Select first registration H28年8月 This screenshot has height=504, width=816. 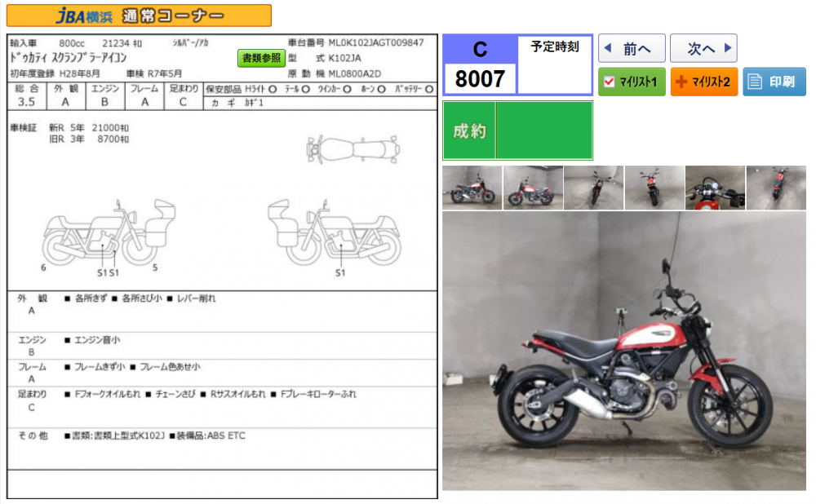(80, 73)
